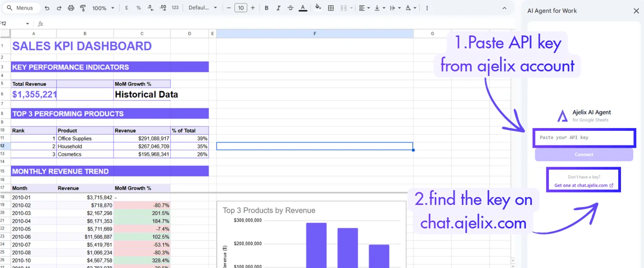
Task: Open the Horizontal align dropdown
Action: coord(365,8)
